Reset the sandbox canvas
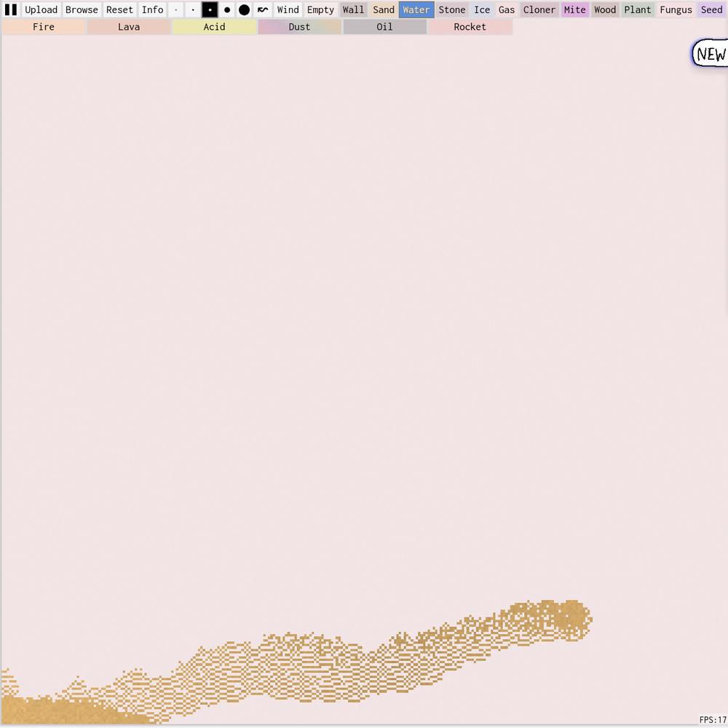Image resolution: width=728 pixels, height=728 pixels. point(119,9)
